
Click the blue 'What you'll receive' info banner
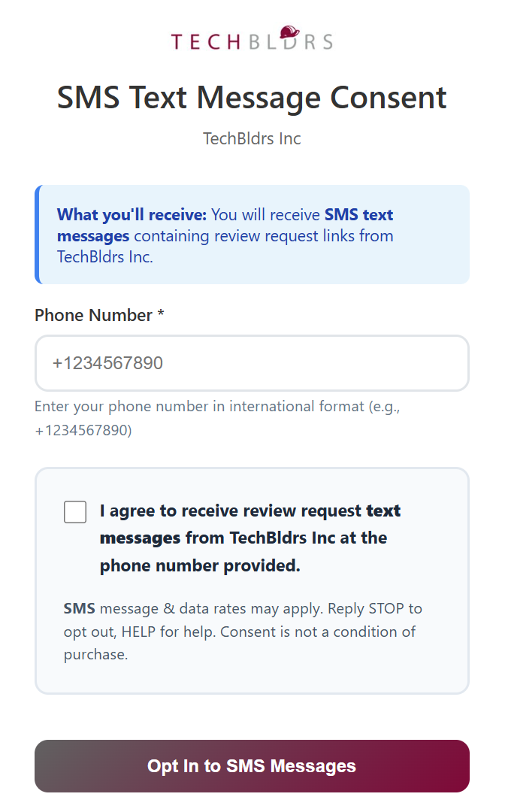point(252,235)
